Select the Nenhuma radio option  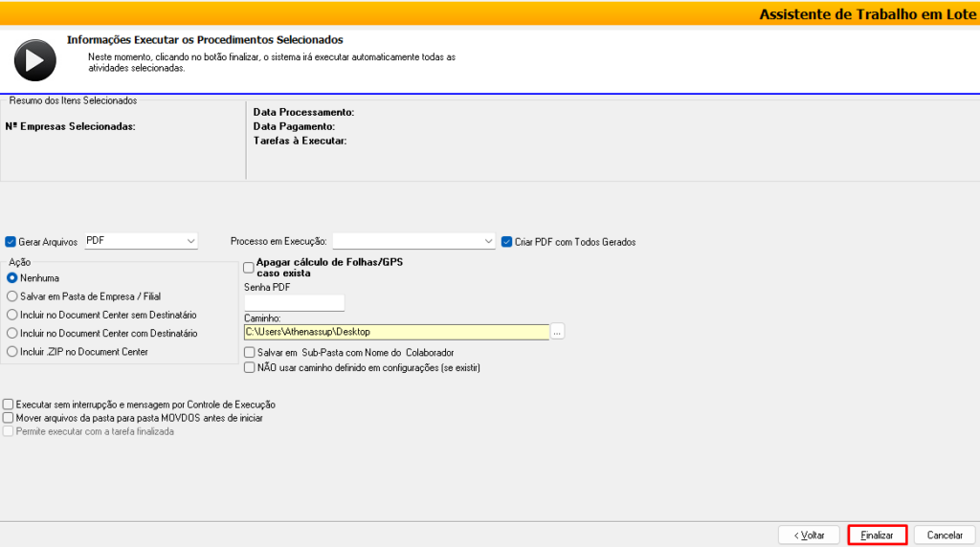(12, 277)
